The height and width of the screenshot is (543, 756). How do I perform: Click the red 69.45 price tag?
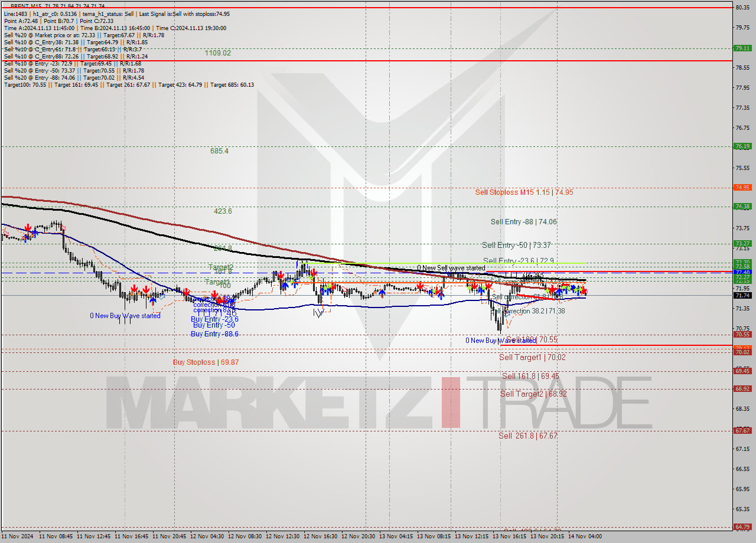point(742,371)
